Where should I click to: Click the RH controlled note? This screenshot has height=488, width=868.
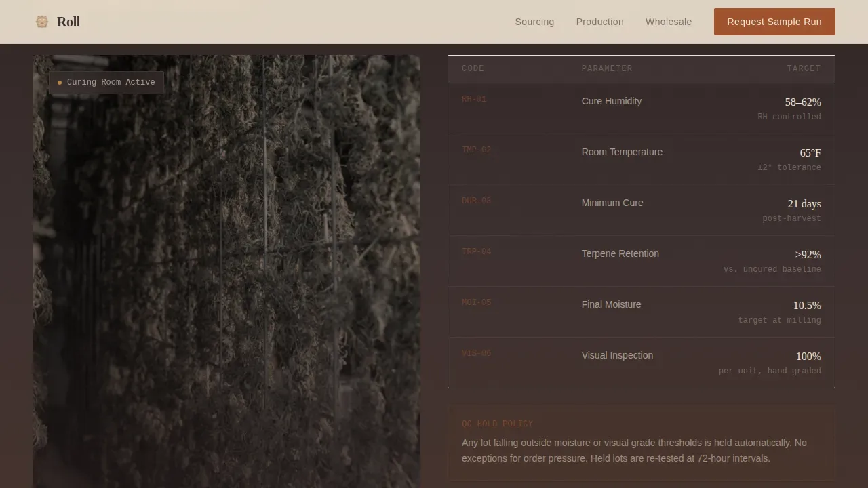(789, 117)
